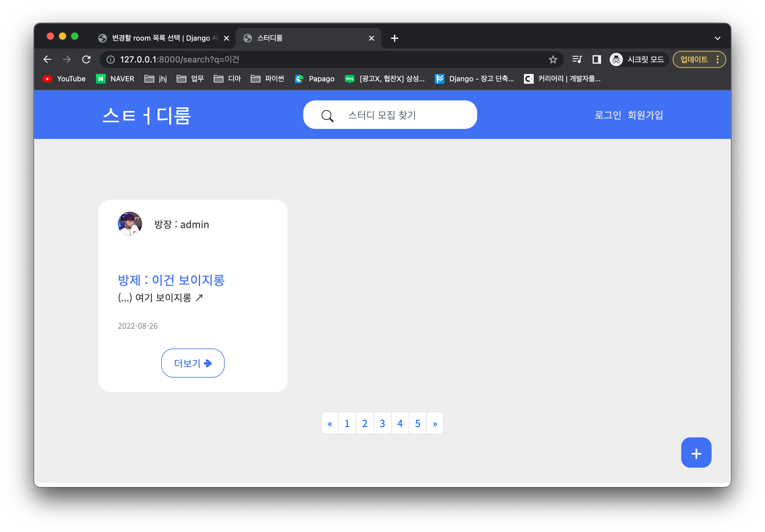Open the jhj bookmark folder

[x=156, y=79]
